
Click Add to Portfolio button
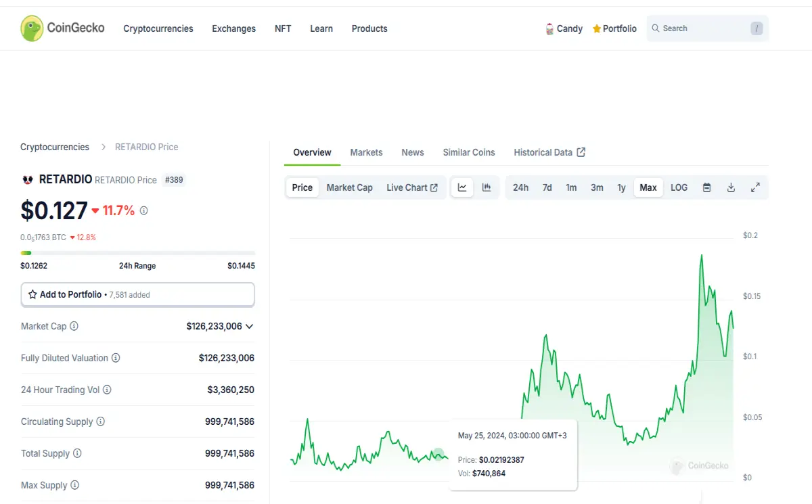coord(138,294)
